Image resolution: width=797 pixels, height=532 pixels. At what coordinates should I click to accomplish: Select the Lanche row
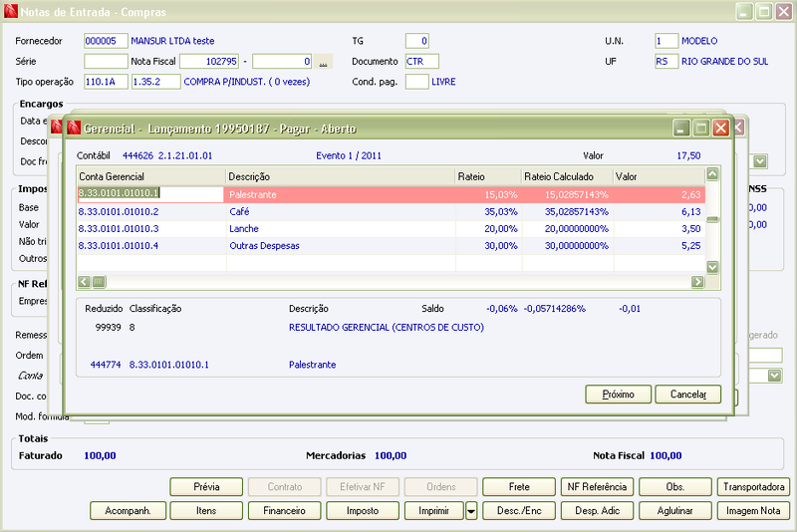(391, 229)
